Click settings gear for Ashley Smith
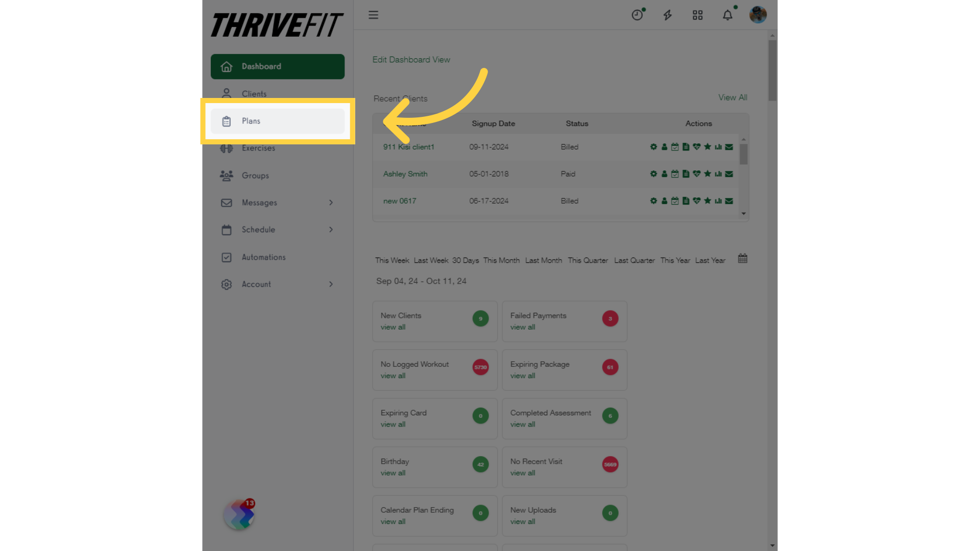The width and height of the screenshot is (980, 551). point(653,174)
